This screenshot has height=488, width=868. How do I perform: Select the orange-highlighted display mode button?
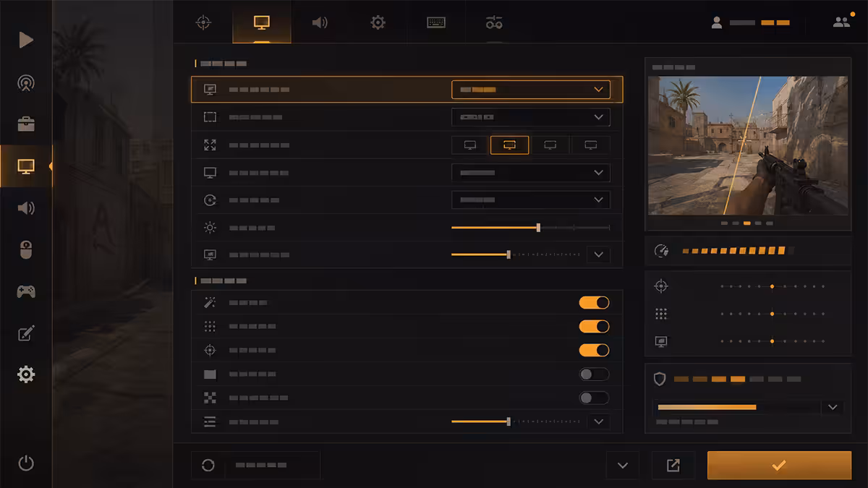(x=509, y=145)
